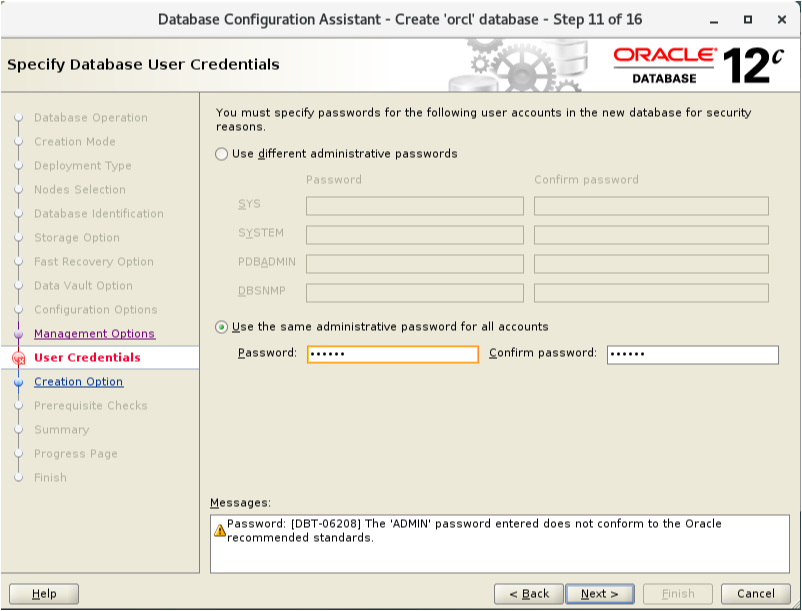Click the Confirm password input field
Viewport: 802px width, 611px height.
693,354
